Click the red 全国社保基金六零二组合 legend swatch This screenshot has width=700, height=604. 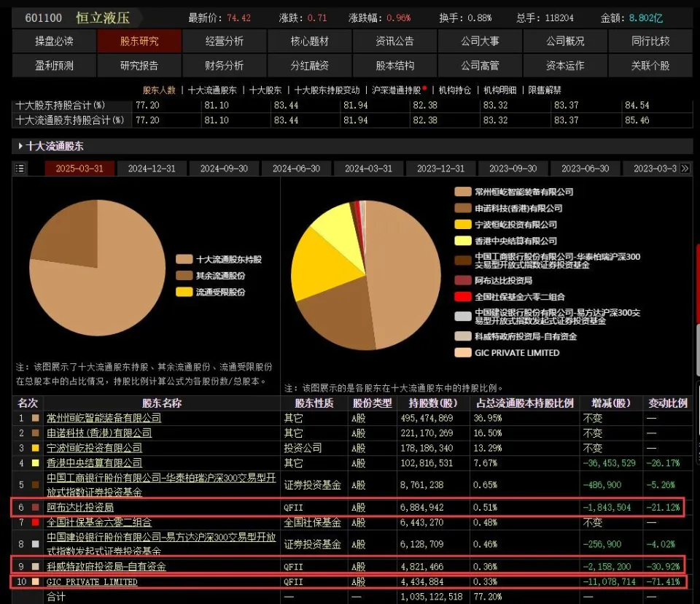462,297
